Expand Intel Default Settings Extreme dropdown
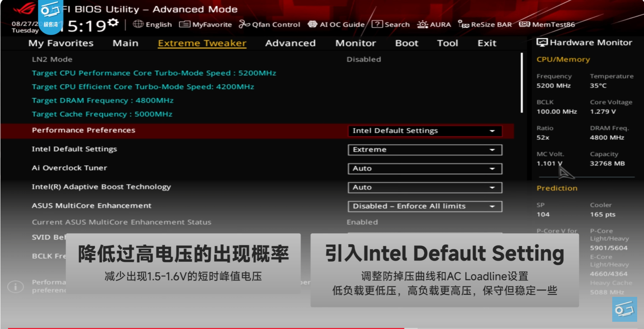The height and width of the screenshot is (329, 644). tap(425, 150)
